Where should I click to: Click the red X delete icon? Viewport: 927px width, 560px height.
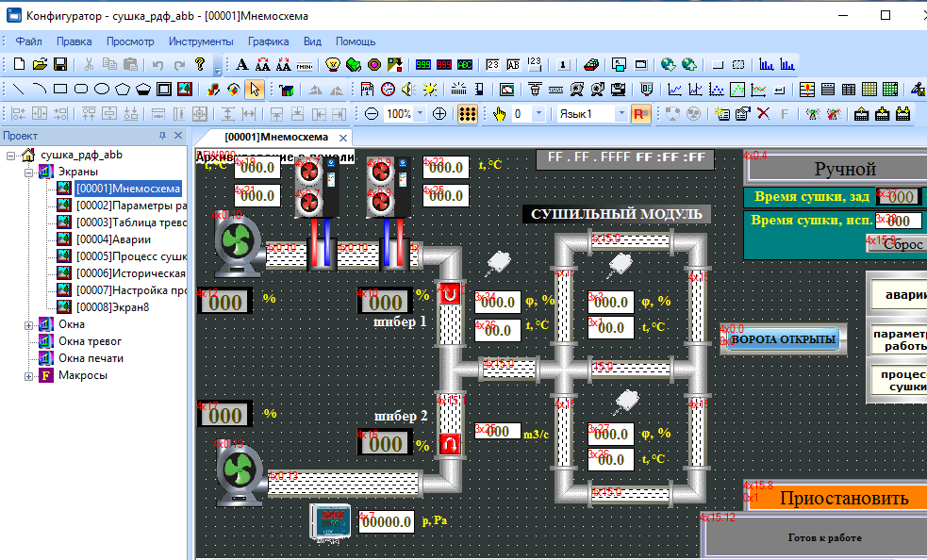763,114
